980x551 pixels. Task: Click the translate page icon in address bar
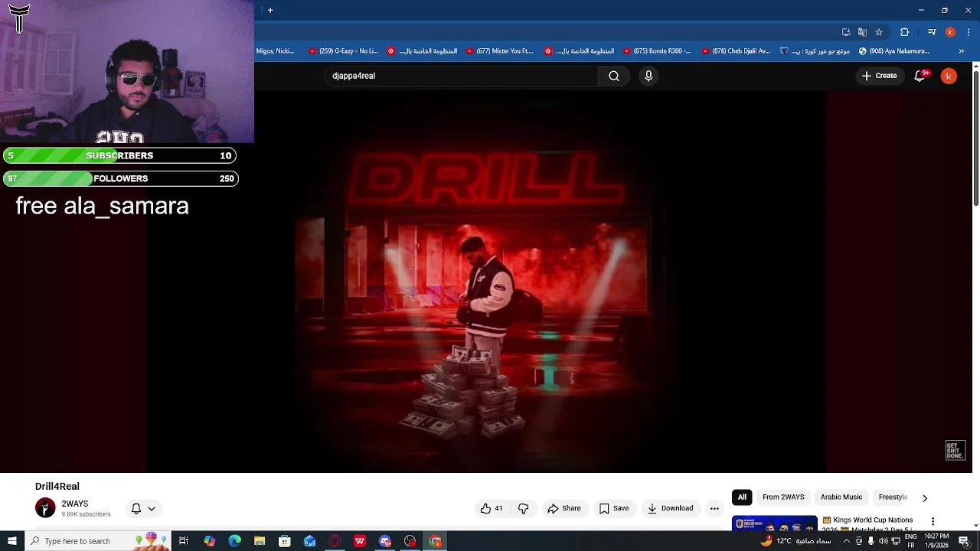pos(862,32)
